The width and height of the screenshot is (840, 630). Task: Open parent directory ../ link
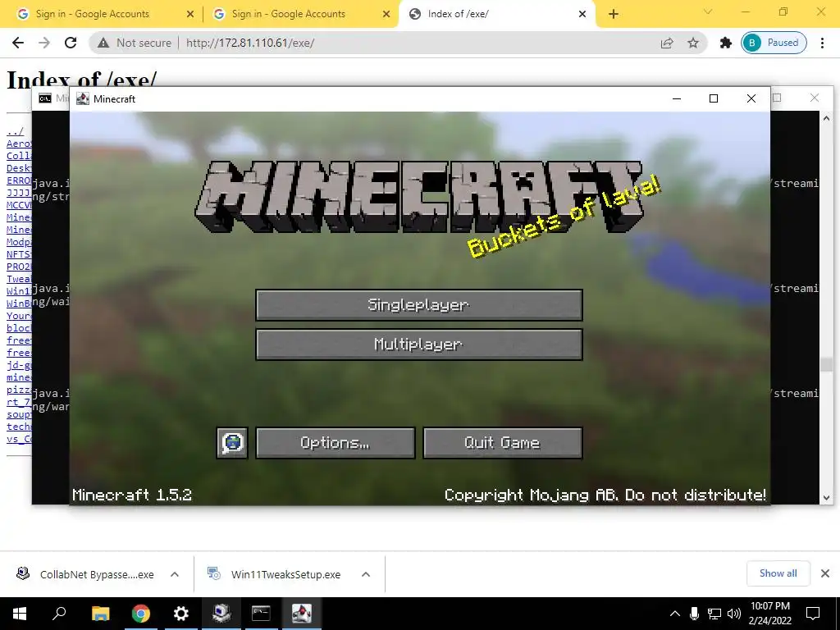coord(15,131)
